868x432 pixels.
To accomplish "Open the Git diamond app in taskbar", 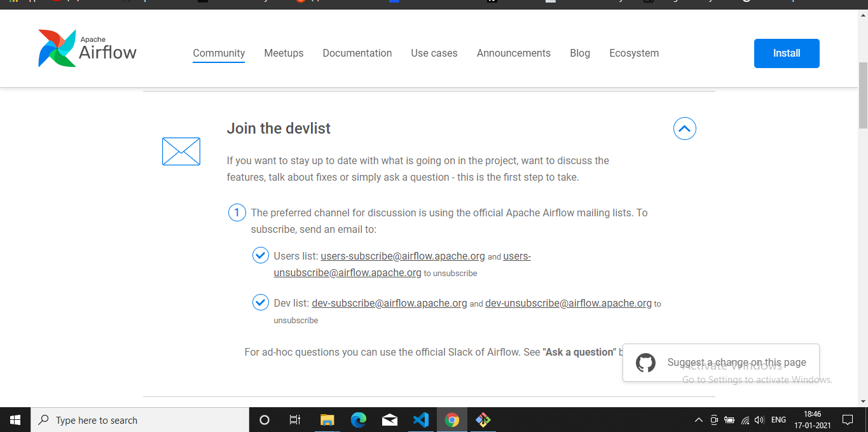I will 483,420.
